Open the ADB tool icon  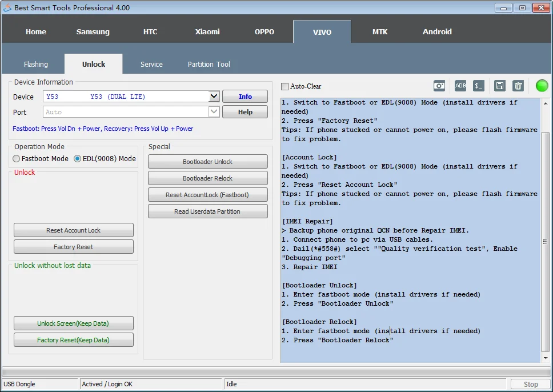coord(460,86)
